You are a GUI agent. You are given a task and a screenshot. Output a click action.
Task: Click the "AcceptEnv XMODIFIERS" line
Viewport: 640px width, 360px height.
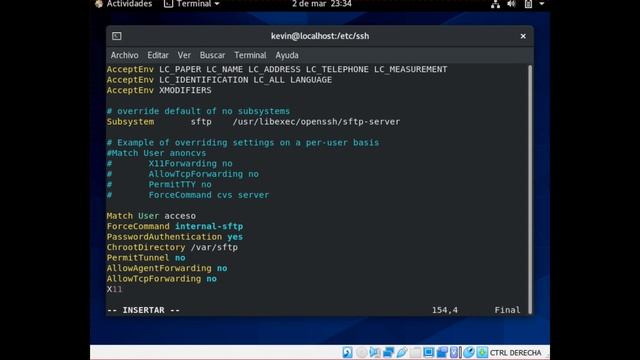click(159, 90)
